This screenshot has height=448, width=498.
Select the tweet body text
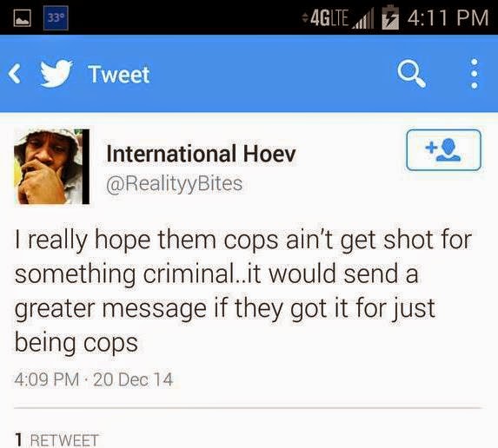click(x=243, y=291)
